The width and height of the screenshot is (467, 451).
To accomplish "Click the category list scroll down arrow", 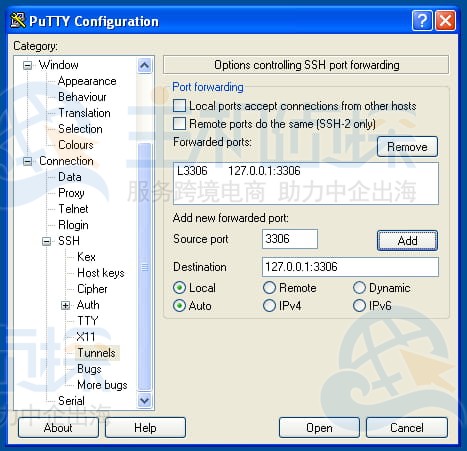I will point(145,400).
